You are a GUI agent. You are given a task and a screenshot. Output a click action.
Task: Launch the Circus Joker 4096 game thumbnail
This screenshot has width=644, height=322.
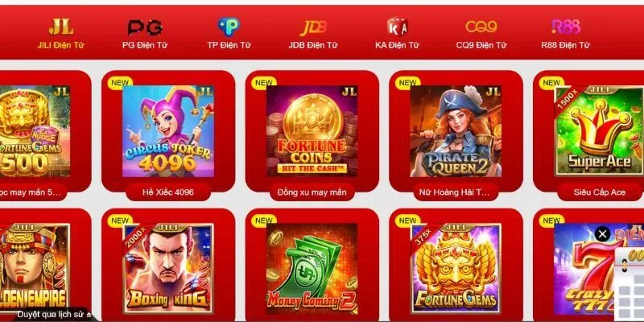point(168,131)
